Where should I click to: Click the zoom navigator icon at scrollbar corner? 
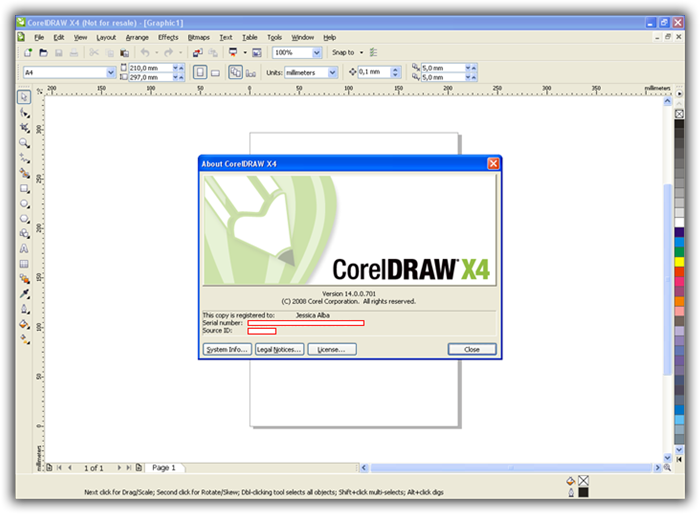(x=667, y=468)
